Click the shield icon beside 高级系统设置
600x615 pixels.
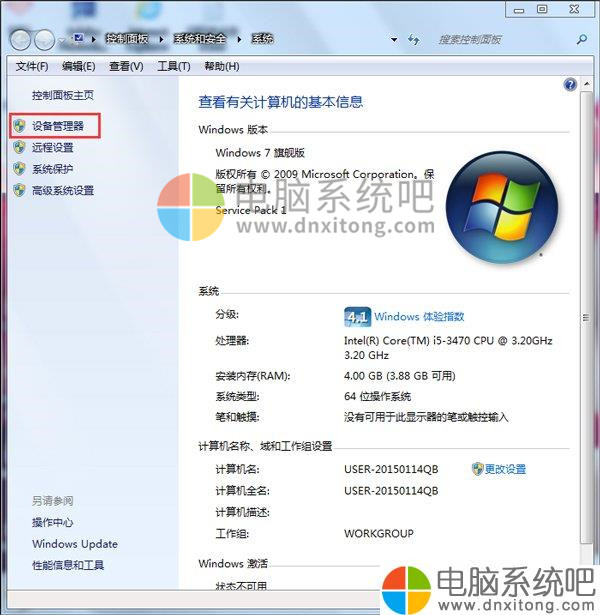[x=19, y=191]
